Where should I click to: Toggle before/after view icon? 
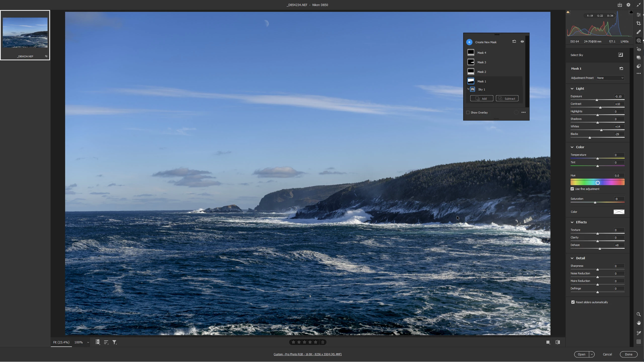pos(557,342)
